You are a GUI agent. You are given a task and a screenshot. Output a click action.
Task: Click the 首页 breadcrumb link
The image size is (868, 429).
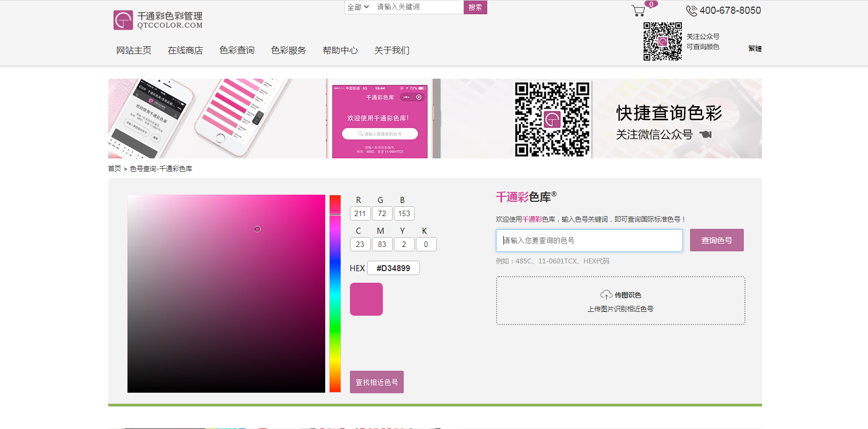point(114,168)
